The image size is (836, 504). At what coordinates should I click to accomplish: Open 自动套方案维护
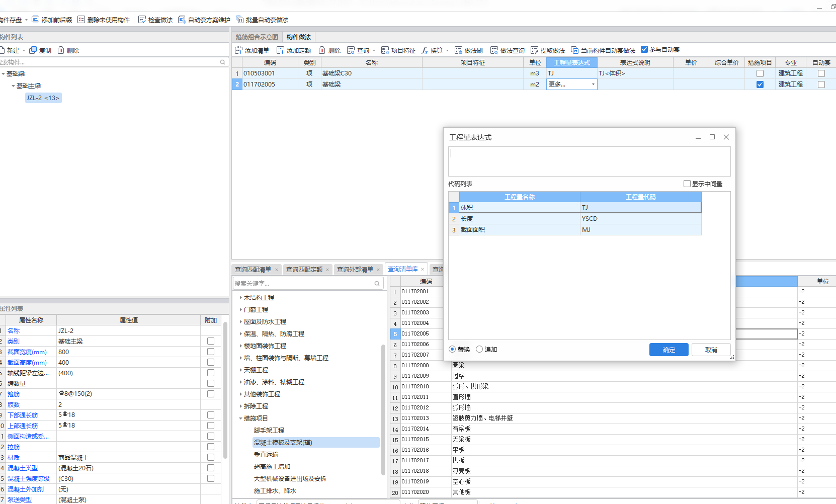click(x=204, y=20)
